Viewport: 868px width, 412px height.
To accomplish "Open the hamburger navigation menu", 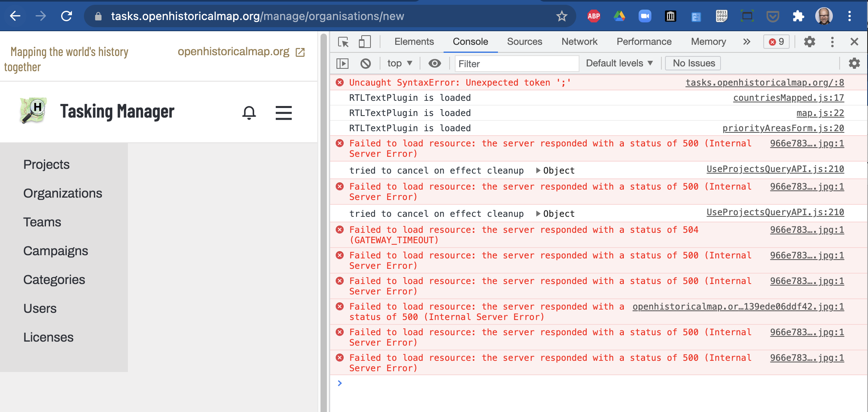I will tap(284, 113).
